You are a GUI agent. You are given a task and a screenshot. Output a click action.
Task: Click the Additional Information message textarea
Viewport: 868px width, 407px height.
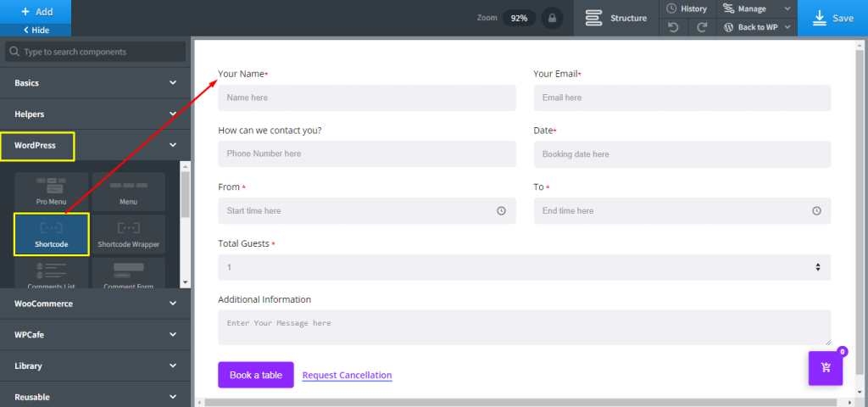pyautogui.click(x=524, y=327)
